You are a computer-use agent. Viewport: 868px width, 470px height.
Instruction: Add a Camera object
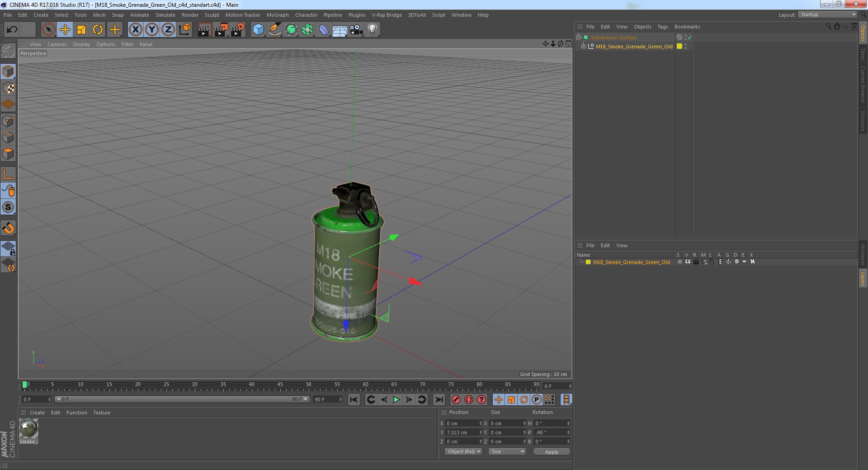pos(356,30)
